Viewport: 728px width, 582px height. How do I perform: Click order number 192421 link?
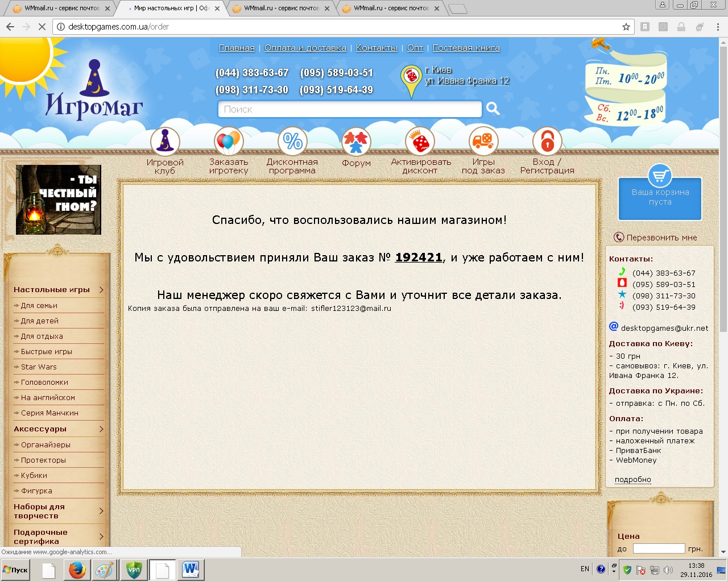pyautogui.click(x=419, y=257)
